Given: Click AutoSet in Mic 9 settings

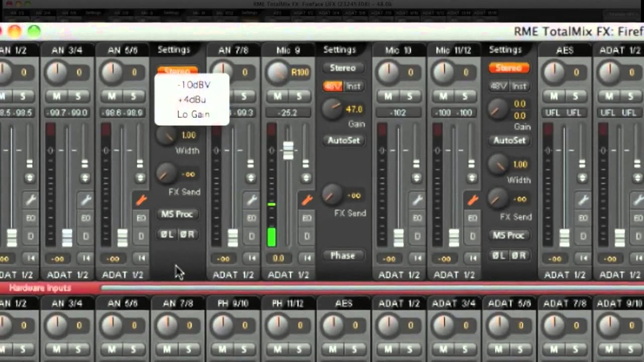Looking at the screenshot, I should tap(343, 140).
